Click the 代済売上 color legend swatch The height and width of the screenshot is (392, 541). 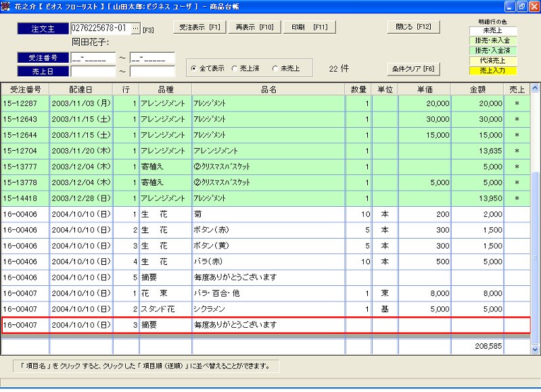493,61
